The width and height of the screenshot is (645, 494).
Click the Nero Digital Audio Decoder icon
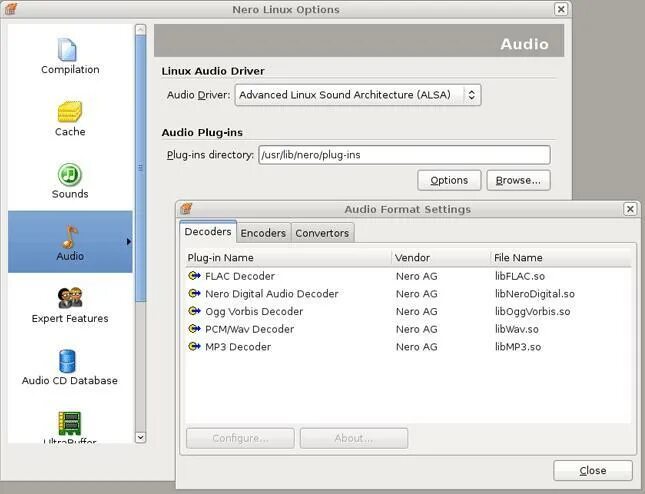point(194,293)
